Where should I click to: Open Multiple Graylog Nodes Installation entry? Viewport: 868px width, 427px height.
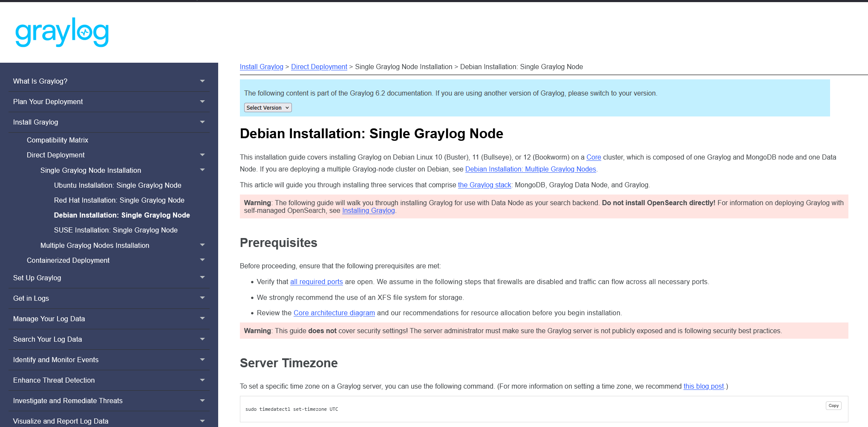point(95,245)
